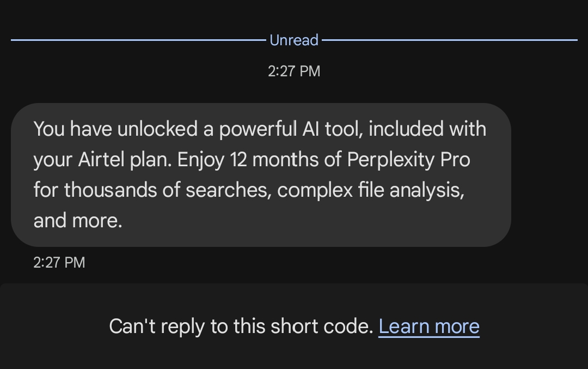The width and height of the screenshot is (588, 369).
Task: Click "and more." ending the message
Action: [x=78, y=221]
